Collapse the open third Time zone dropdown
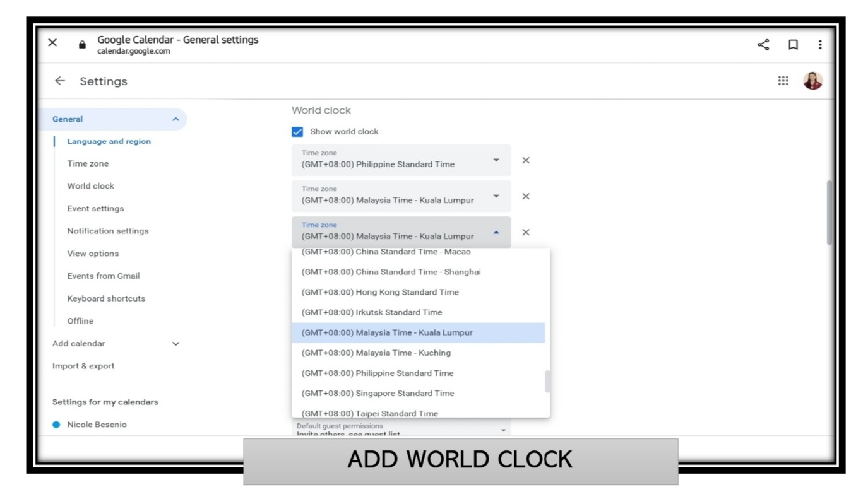The image size is (868, 492). click(x=401, y=232)
